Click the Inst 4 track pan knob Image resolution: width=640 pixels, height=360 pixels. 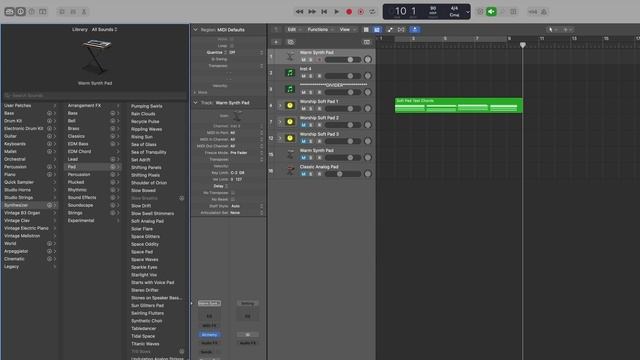click(368, 76)
